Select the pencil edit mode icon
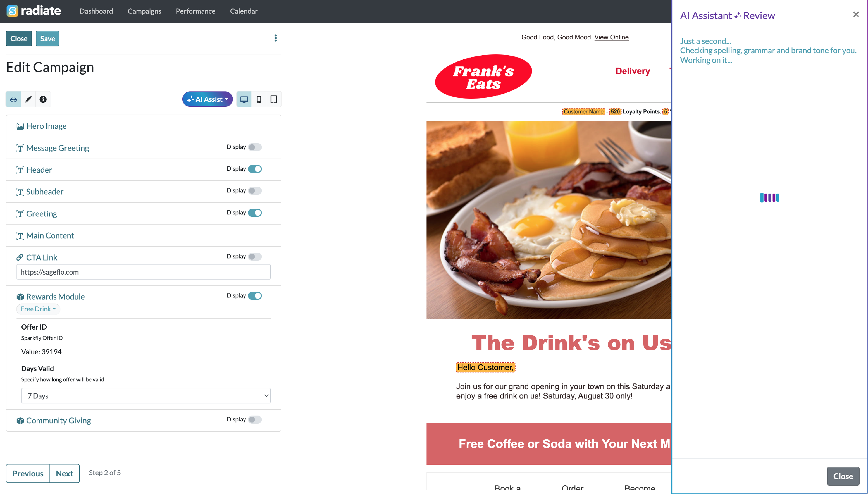The width and height of the screenshot is (868, 494). [x=28, y=100]
